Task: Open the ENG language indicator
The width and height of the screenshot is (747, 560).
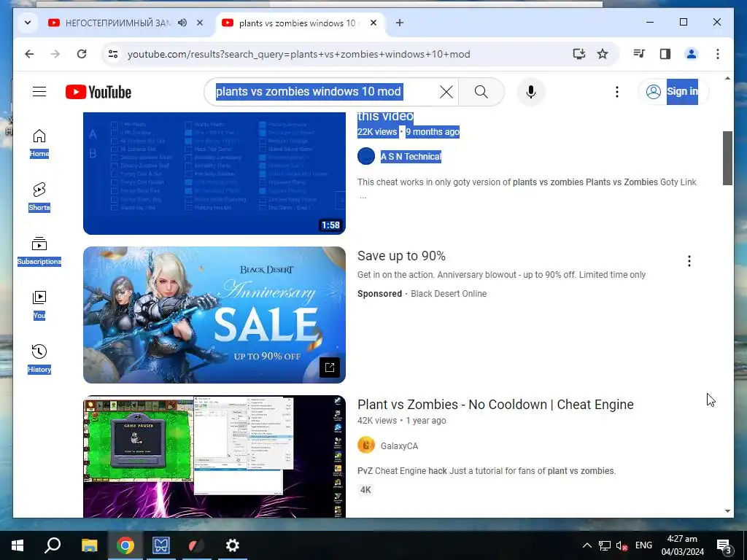Action: tap(643, 545)
